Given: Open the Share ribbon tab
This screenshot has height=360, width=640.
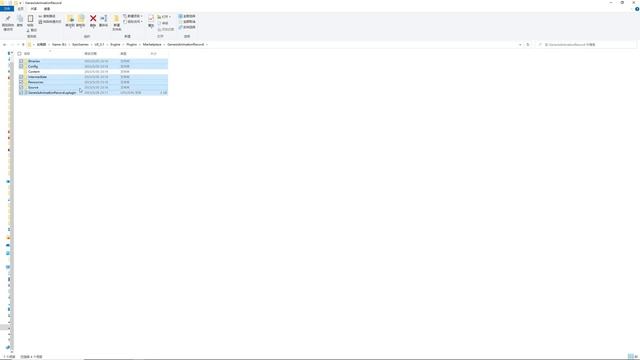Looking at the screenshot, I should [x=34, y=9].
